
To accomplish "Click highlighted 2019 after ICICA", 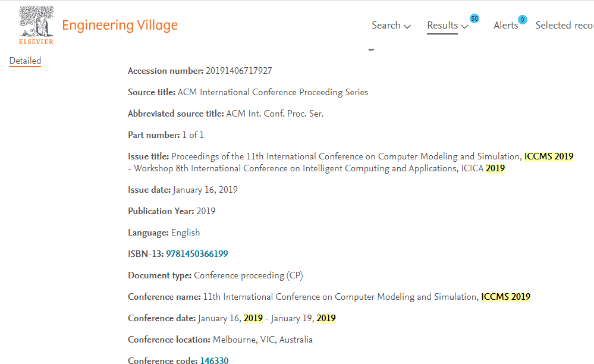I will click(495, 168).
